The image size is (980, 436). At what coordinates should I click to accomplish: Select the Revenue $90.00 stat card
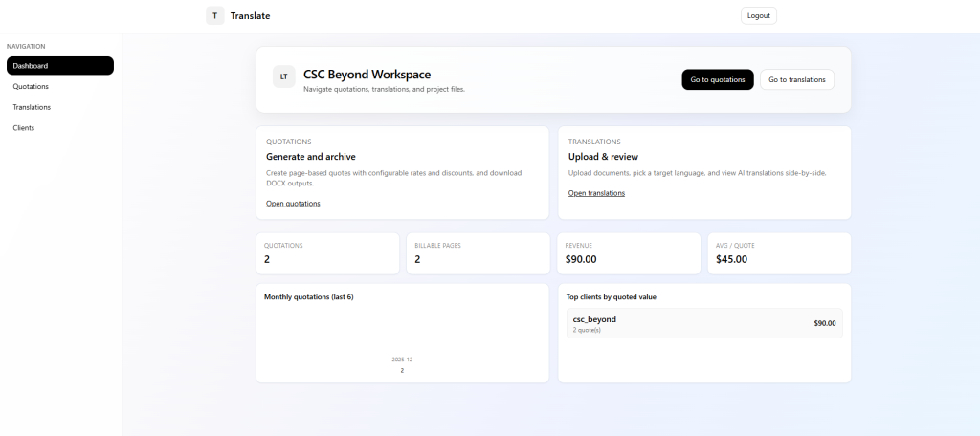pyautogui.click(x=629, y=253)
